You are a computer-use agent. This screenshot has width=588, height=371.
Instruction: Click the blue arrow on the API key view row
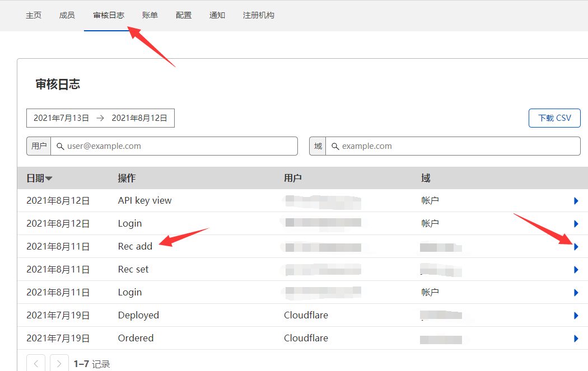click(x=576, y=200)
